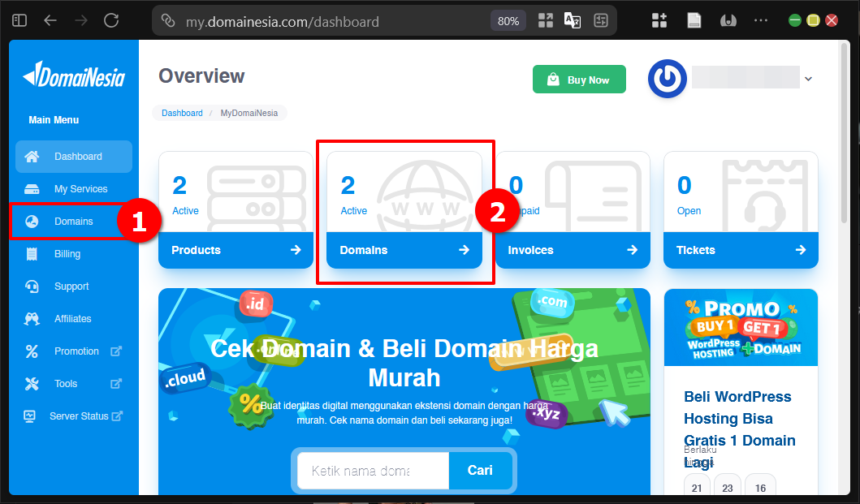Screen dimensions: 860x504
Task: Open Support in the sidebar
Action: 74,286
